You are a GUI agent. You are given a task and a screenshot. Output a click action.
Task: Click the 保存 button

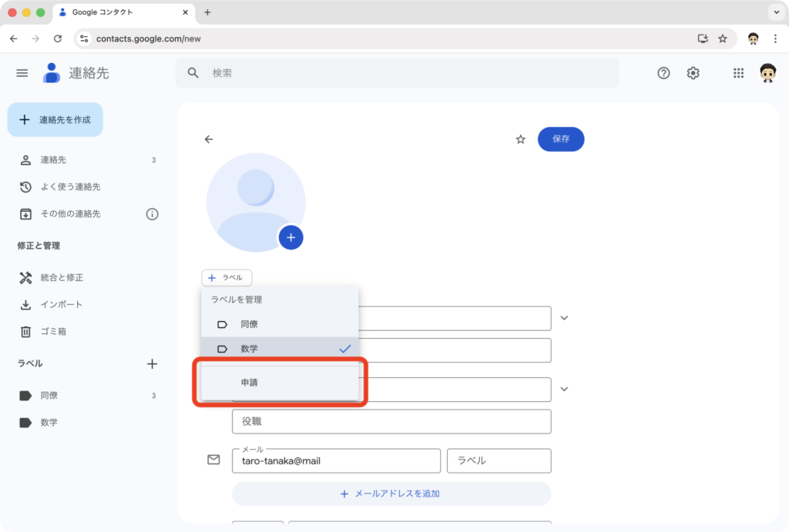[561, 139]
